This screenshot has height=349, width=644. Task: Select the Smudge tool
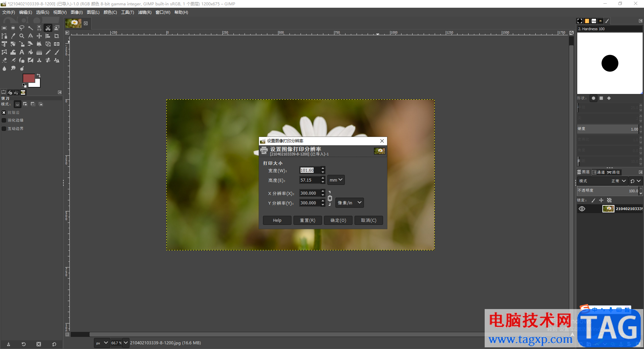coord(13,68)
